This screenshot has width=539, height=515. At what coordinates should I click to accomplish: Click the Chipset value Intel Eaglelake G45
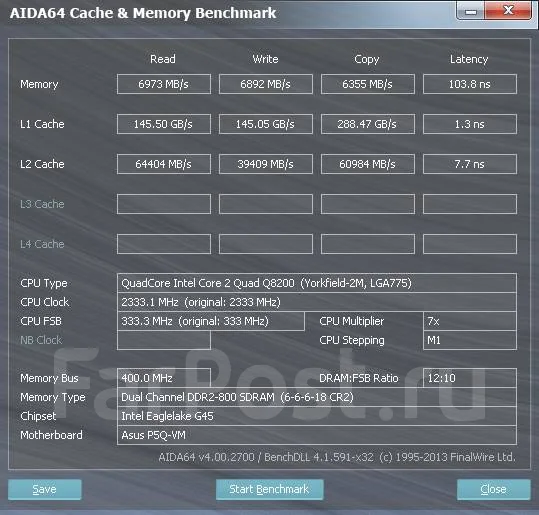tap(317, 416)
